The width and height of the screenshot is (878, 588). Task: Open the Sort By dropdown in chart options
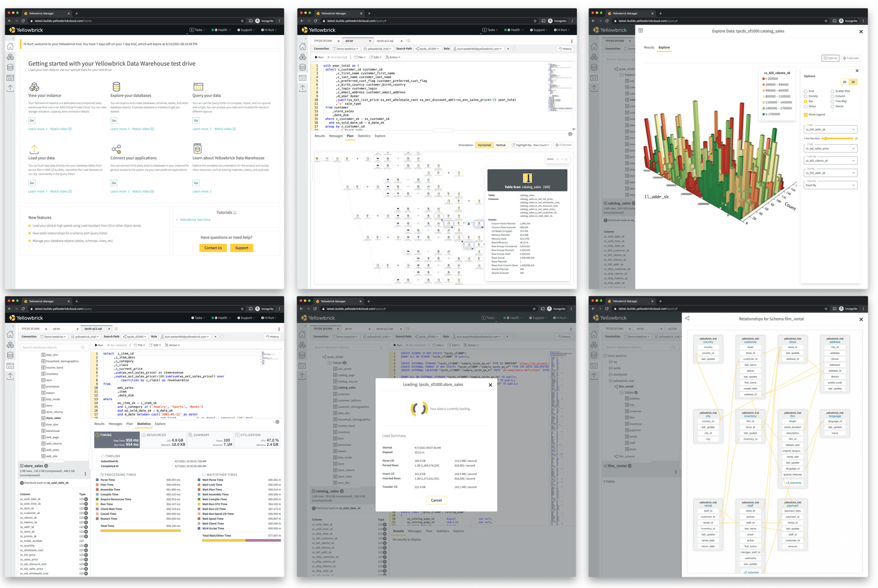(x=830, y=173)
